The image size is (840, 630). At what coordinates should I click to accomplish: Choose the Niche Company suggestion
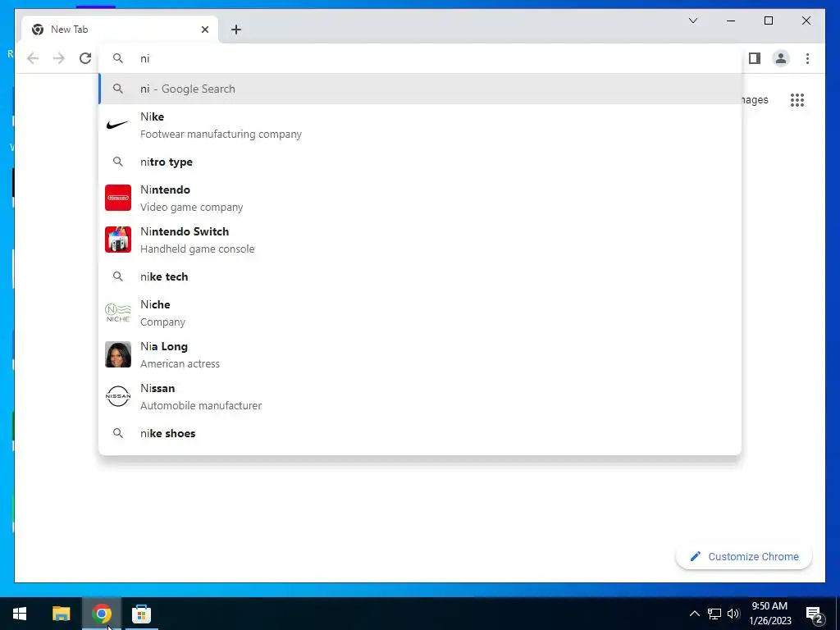click(x=420, y=313)
